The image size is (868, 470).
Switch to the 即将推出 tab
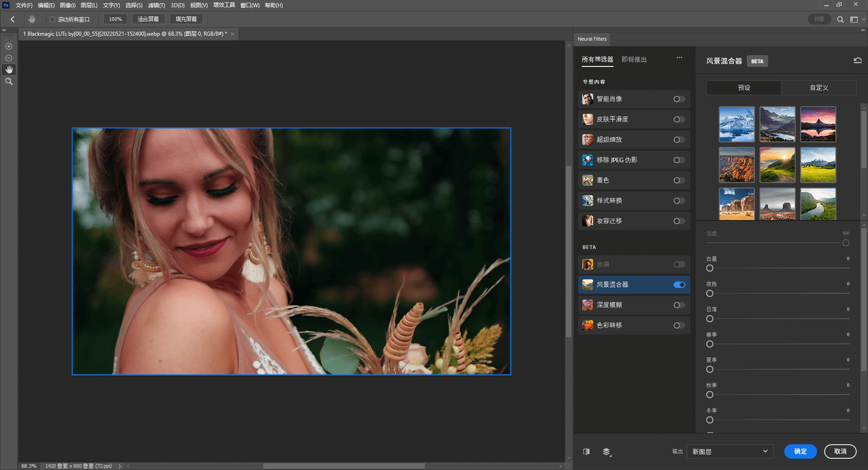[633, 59]
